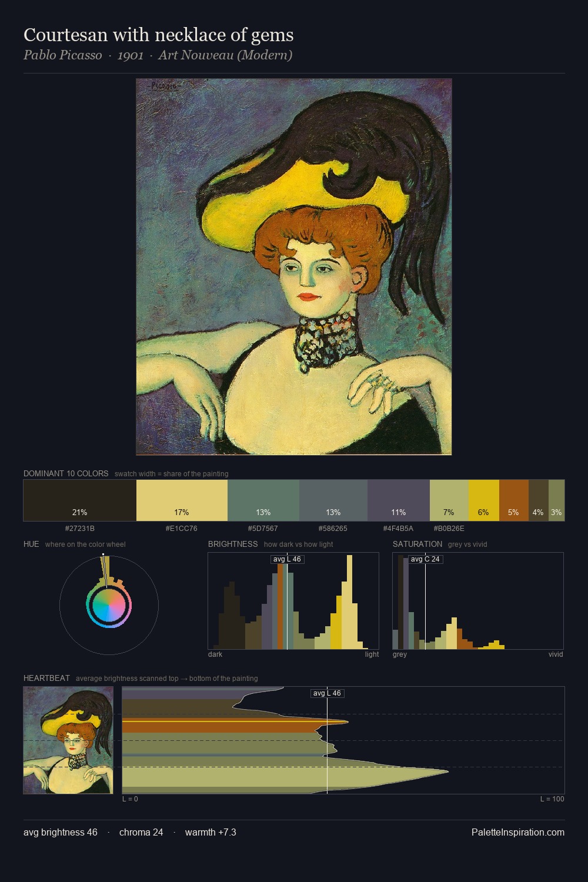Click the 'L = 0' axis label
This screenshot has width=588, height=882.
(130, 799)
